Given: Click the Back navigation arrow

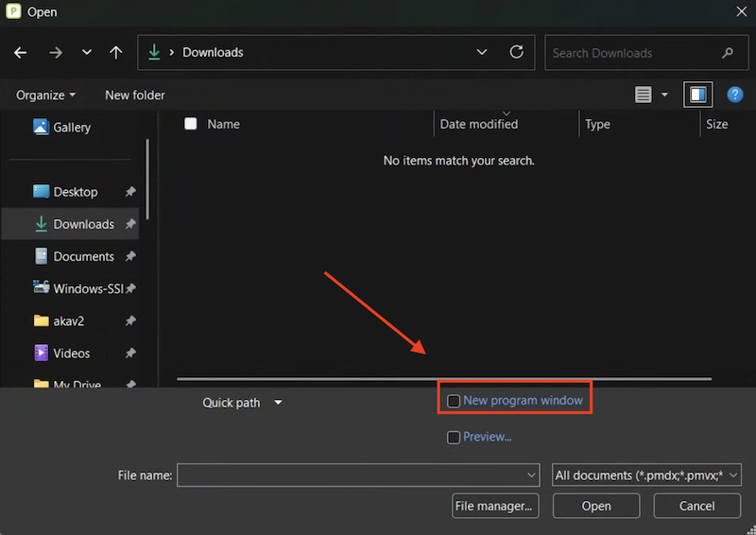Looking at the screenshot, I should [21, 53].
